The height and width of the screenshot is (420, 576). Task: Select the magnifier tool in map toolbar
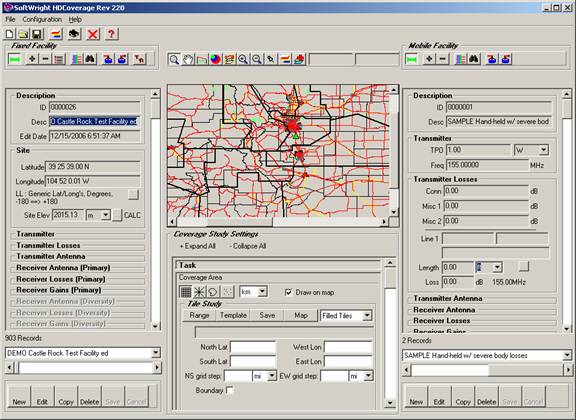coord(174,59)
